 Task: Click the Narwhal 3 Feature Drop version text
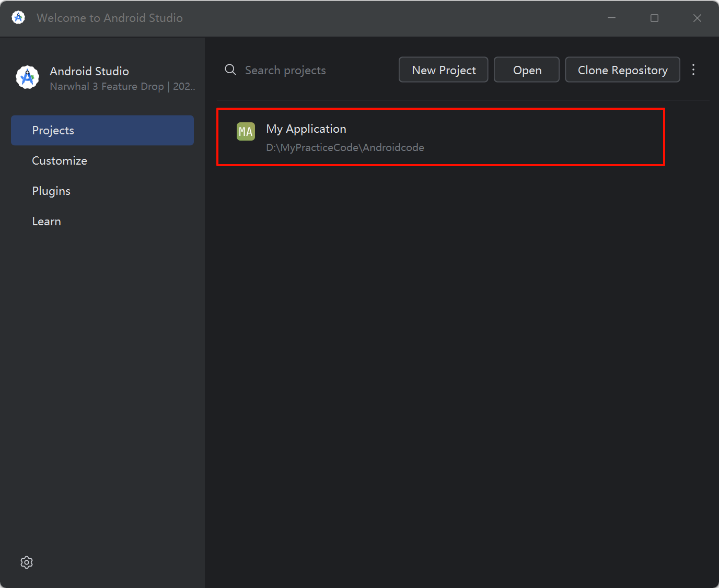click(122, 86)
